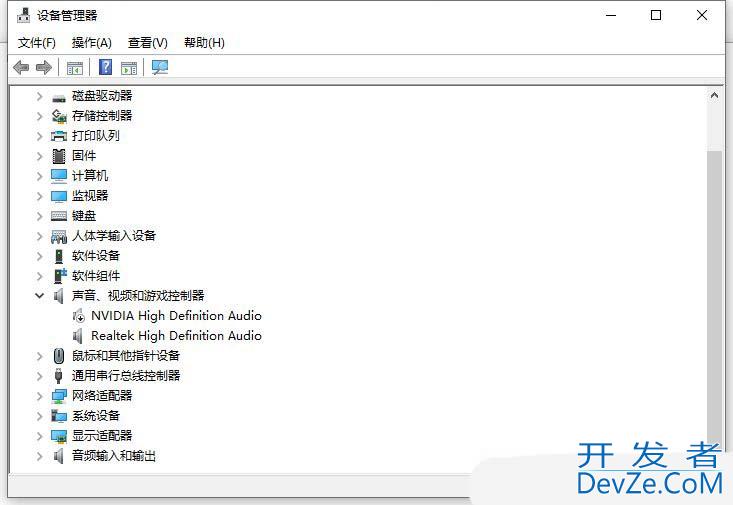This screenshot has width=733, height=505.
Task: Expand the 磁盘驱动器 category
Action: point(39,96)
